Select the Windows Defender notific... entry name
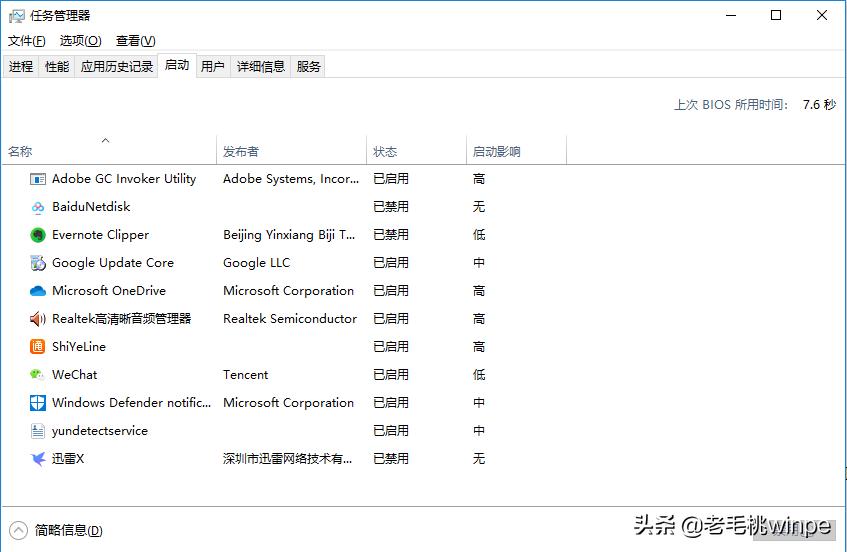Image resolution: width=847 pixels, height=552 pixels. click(131, 403)
